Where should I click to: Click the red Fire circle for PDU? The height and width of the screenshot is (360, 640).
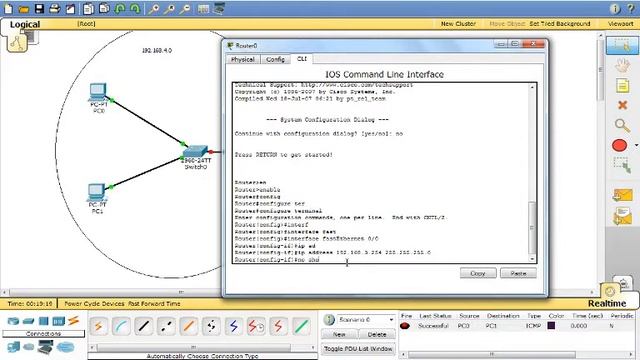tap(405, 326)
